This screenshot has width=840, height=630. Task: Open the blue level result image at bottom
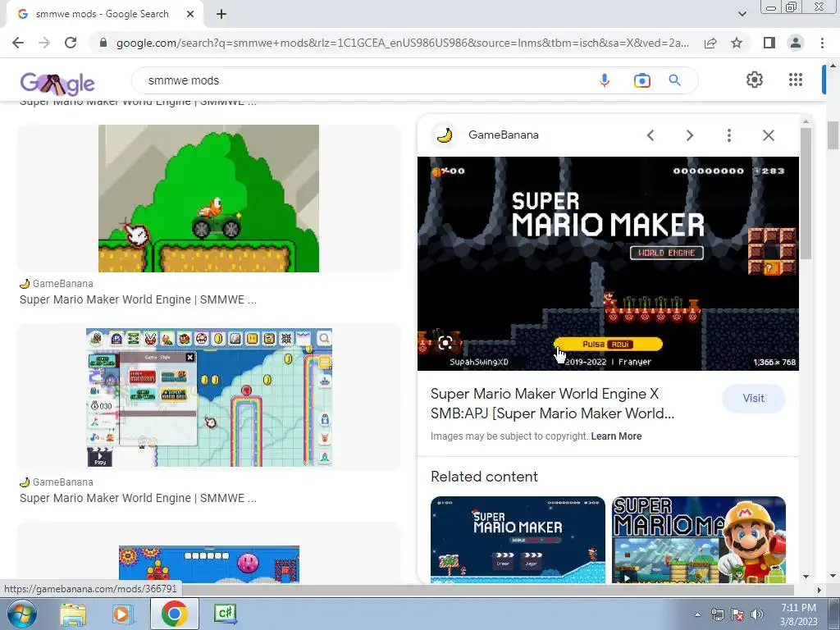pyautogui.click(x=209, y=564)
